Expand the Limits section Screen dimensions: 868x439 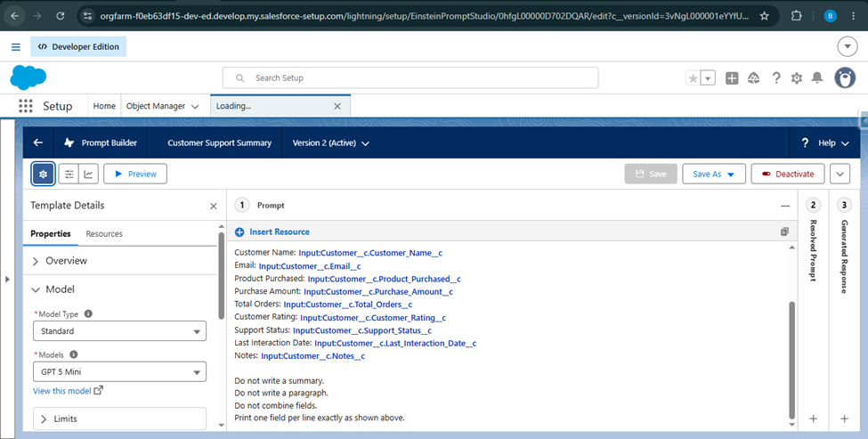coord(119,419)
